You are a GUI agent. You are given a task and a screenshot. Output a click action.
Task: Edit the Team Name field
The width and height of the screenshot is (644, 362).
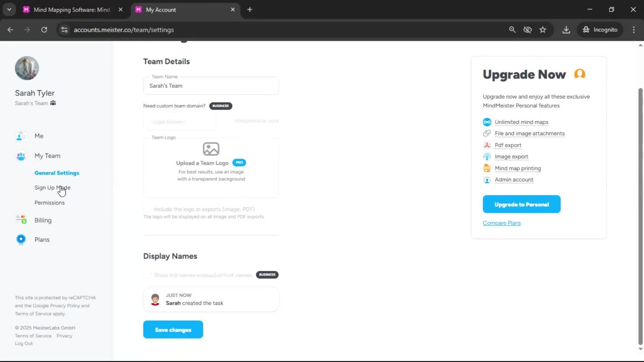tap(211, 86)
